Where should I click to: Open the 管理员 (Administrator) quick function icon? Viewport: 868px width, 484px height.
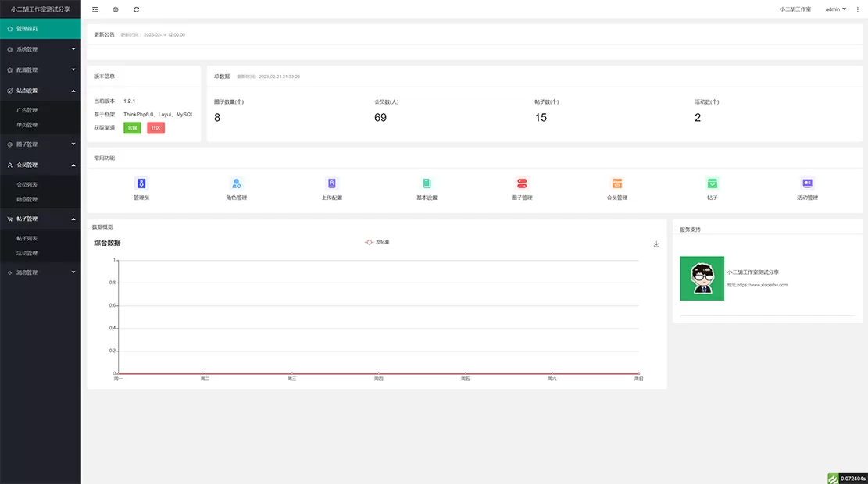click(141, 187)
